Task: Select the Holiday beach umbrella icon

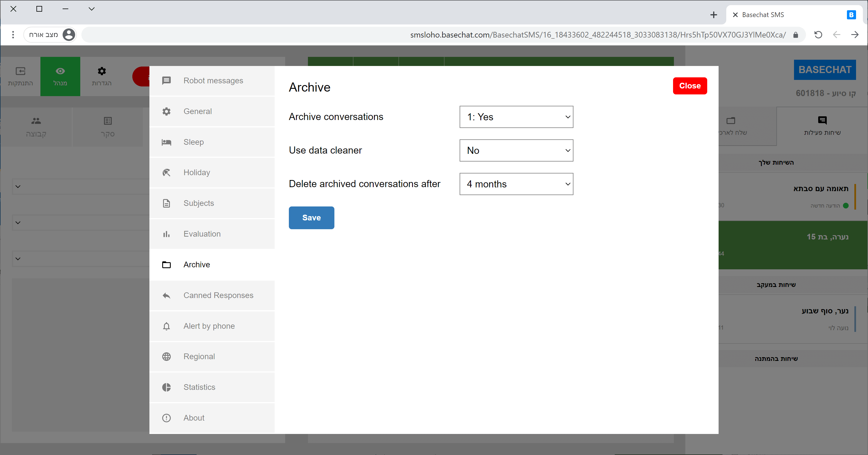Action: tap(166, 173)
